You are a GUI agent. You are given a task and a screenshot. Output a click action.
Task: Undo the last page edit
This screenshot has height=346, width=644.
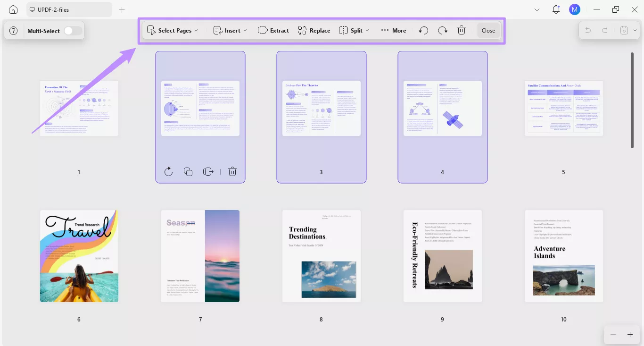pos(423,30)
